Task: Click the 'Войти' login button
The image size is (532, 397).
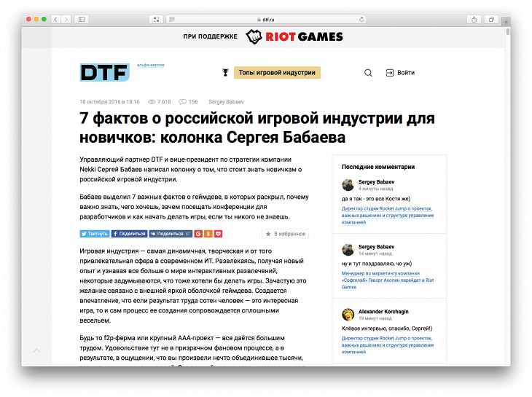Action: [x=400, y=73]
